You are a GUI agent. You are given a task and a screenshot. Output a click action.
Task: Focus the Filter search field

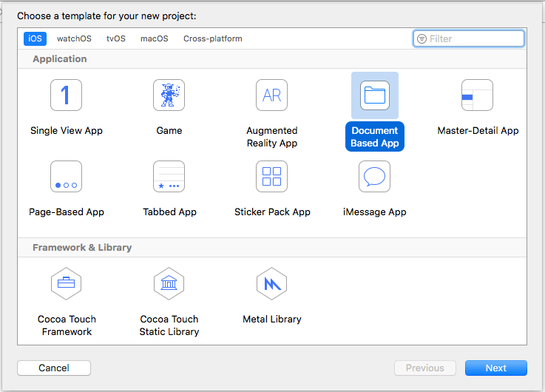click(475, 38)
